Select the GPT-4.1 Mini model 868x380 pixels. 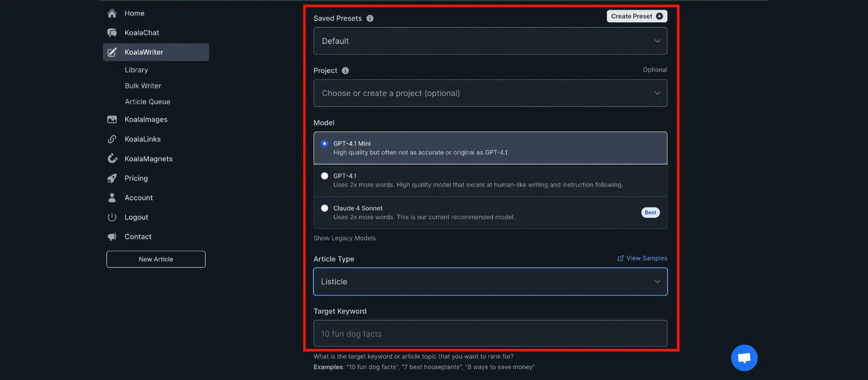click(490, 148)
